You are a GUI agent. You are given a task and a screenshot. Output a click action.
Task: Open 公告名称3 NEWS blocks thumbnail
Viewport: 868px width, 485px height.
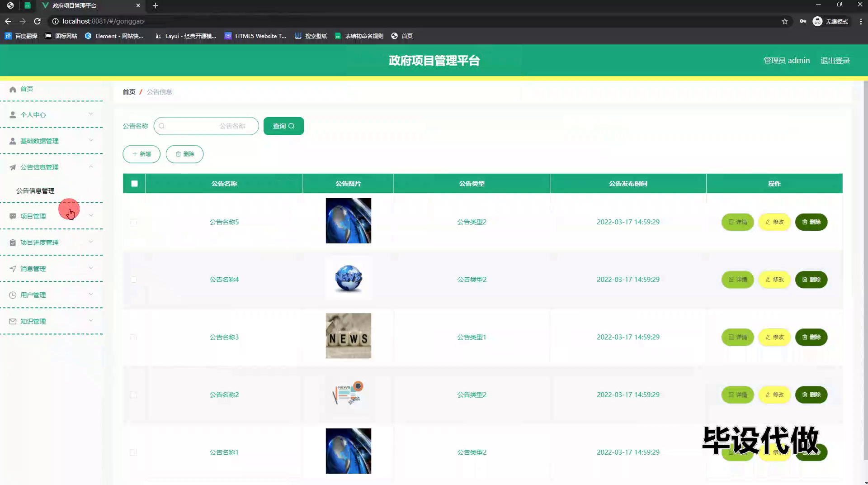(x=348, y=336)
